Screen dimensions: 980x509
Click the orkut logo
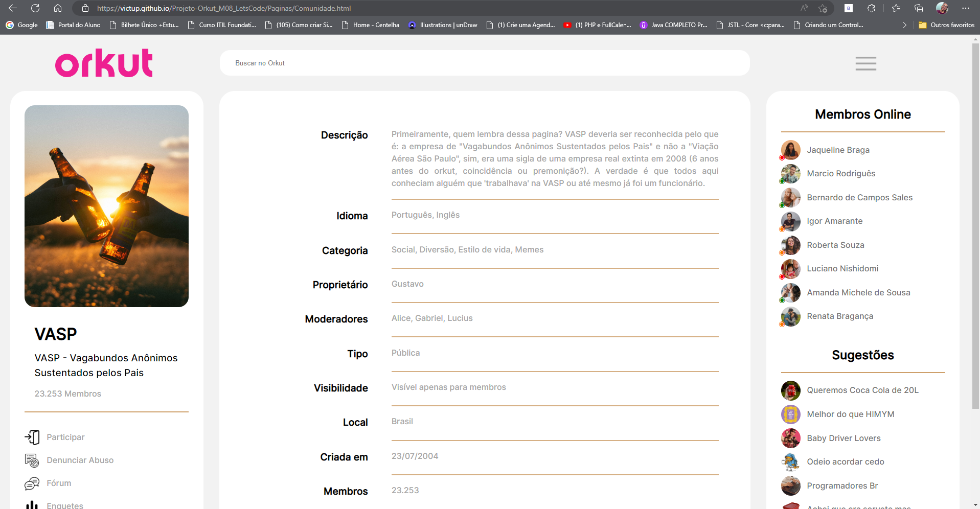pyautogui.click(x=103, y=62)
